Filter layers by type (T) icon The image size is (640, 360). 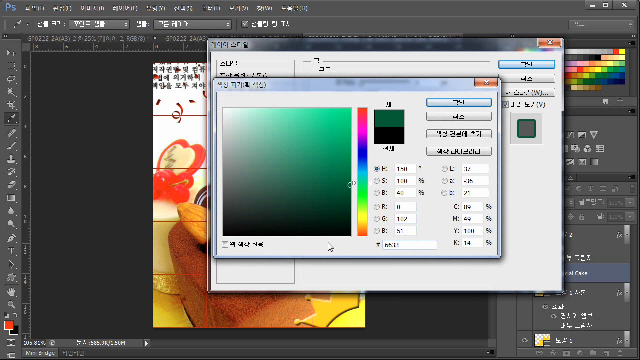coord(590,189)
